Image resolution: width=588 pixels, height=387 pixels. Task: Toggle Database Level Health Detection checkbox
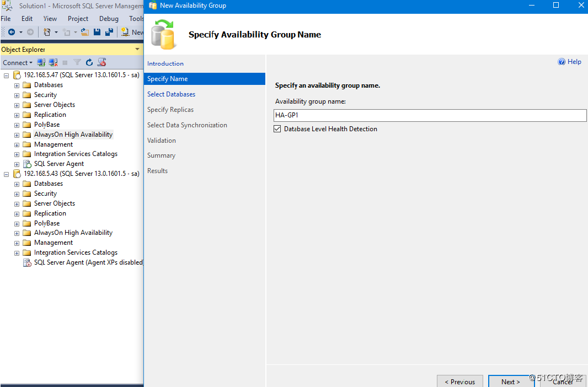tap(277, 129)
